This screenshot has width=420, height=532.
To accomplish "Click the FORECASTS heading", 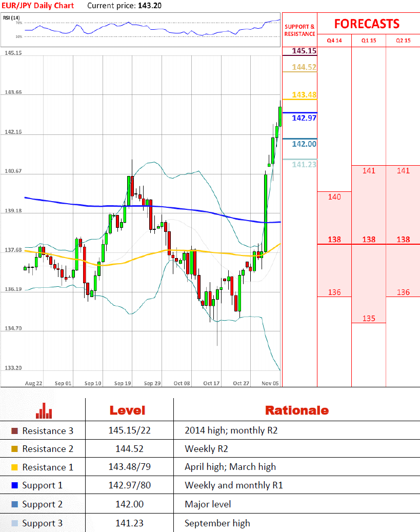I will 367,24.
